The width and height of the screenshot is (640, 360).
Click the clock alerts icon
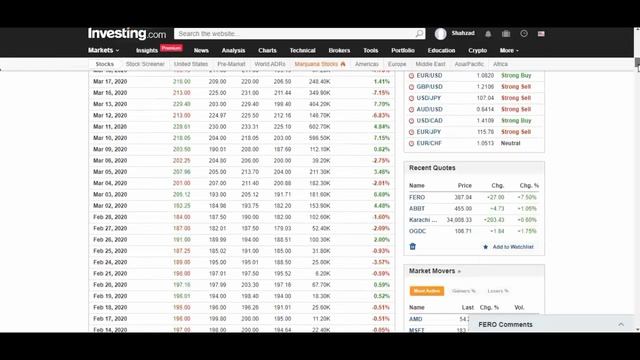(524, 33)
